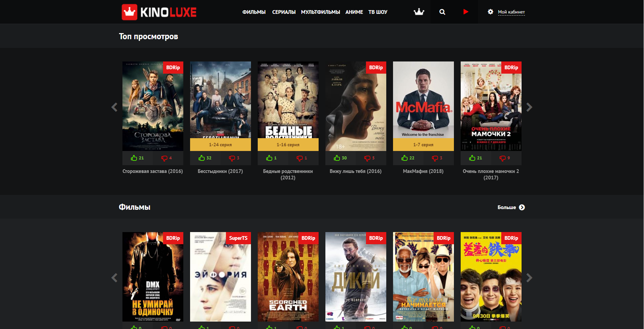The image size is (644, 329).
Task: Open the search magnifier icon
Action: [442, 12]
